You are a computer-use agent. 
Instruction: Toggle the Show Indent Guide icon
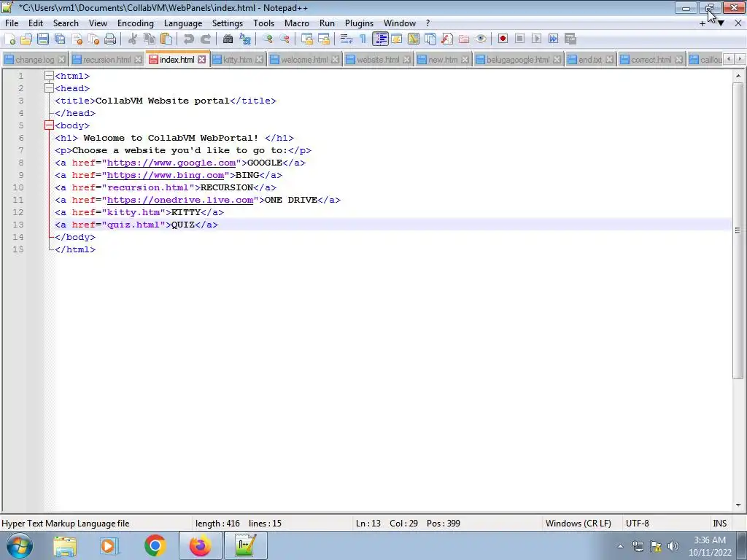point(380,39)
